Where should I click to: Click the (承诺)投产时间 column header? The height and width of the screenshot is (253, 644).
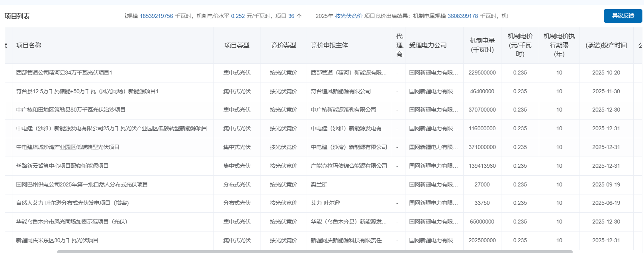tap(606, 45)
